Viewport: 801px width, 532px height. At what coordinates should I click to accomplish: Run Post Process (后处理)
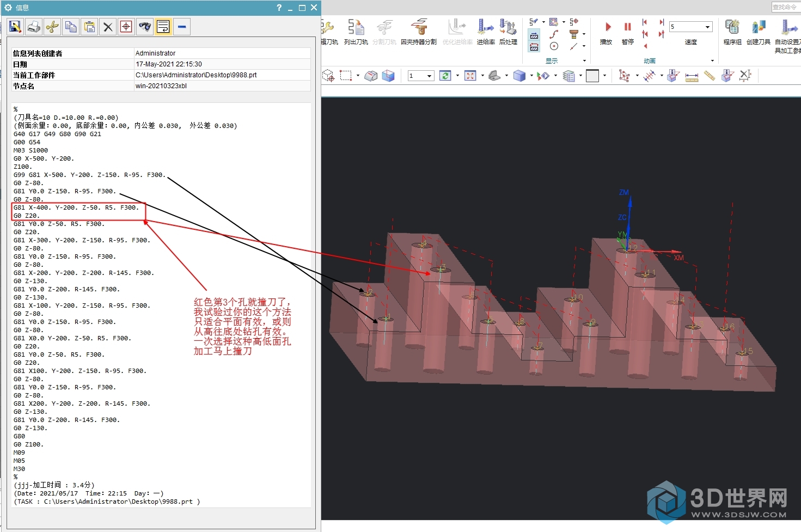(508, 32)
